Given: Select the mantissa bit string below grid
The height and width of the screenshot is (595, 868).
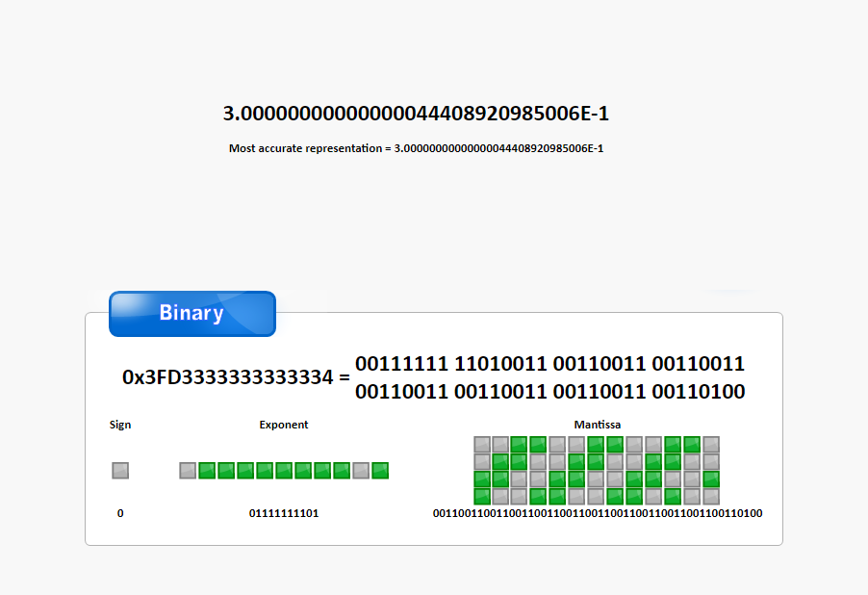Looking at the screenshot, I should 598,513.
